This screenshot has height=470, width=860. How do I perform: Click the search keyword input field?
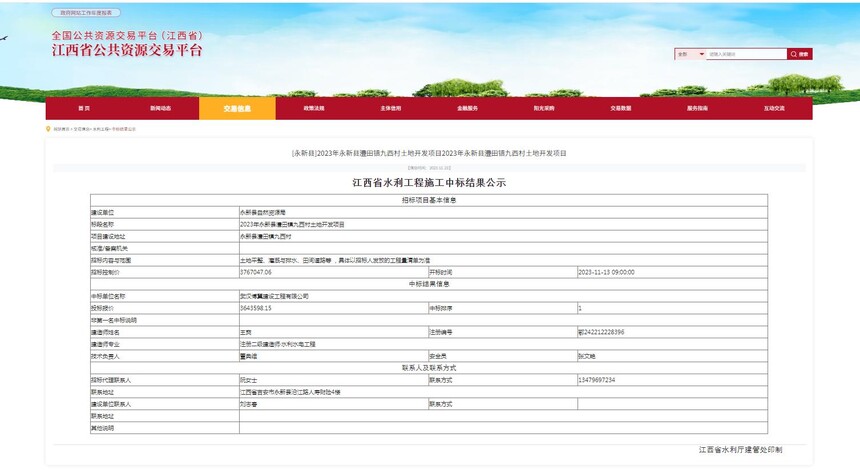pyautogui.click(x=746, y=54)
